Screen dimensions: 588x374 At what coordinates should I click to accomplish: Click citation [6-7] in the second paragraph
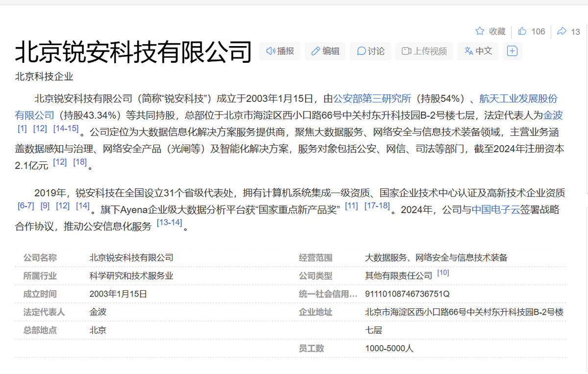point(26,206)
